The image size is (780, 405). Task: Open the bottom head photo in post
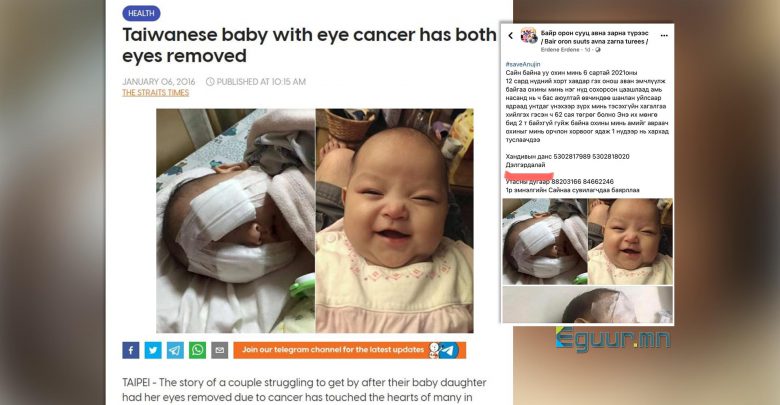[587, 304]
